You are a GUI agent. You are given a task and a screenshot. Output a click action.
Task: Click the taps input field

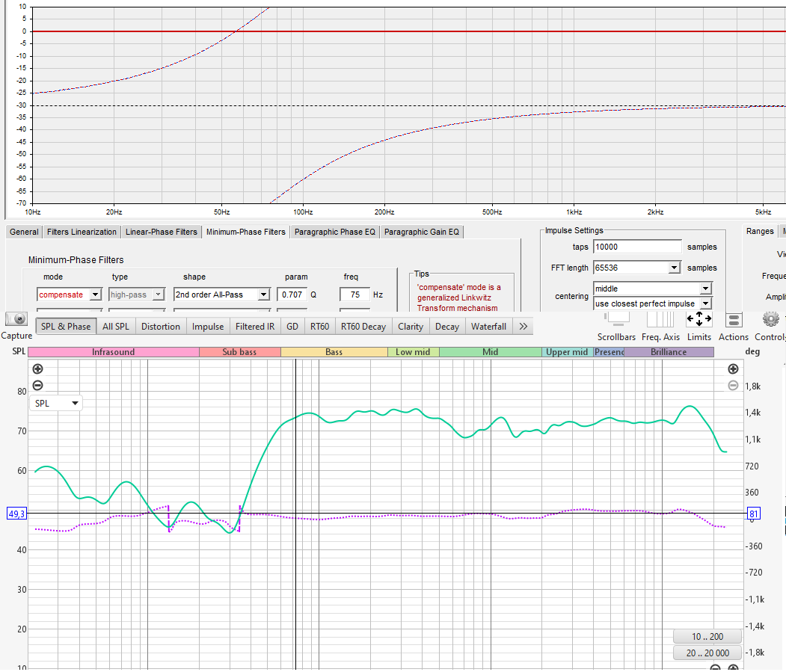[637, 247]
